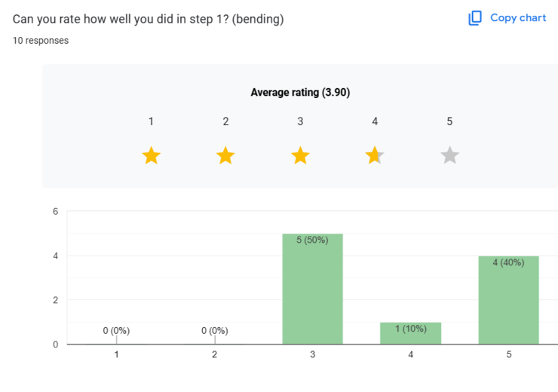
Task: Click the question title about bending step
Action: 149,19
